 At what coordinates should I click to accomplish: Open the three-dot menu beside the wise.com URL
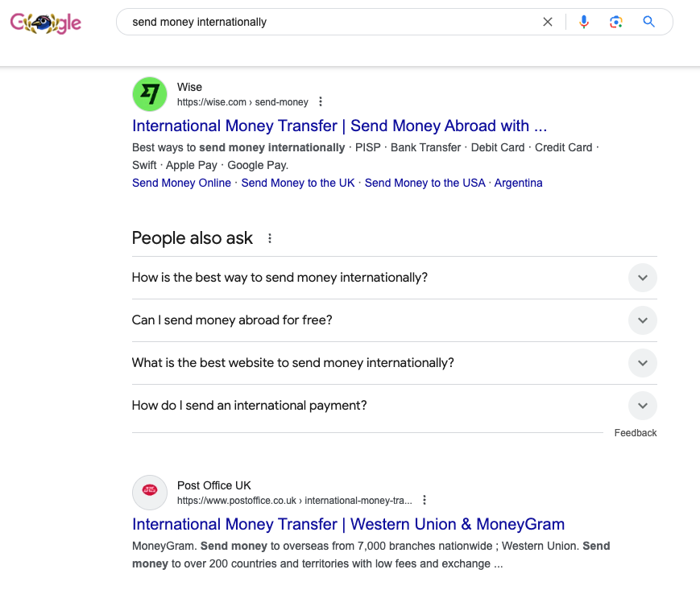tap(321, 101)
